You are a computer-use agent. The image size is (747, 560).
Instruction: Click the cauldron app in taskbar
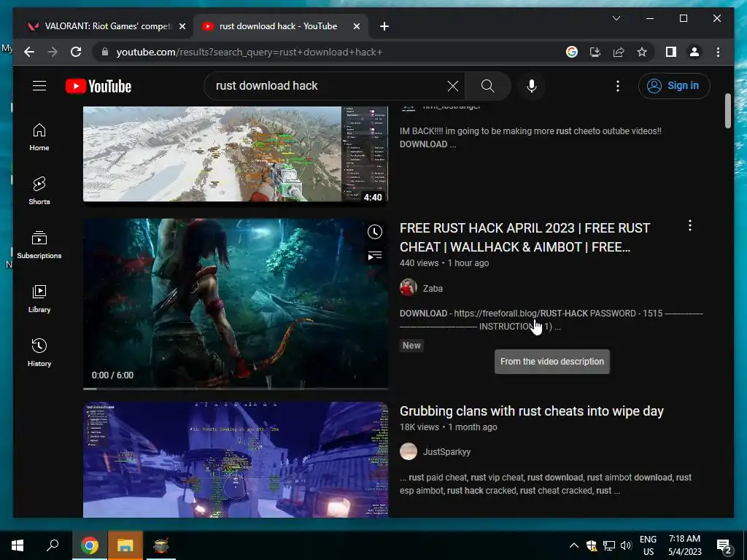(x=160, y=545)
